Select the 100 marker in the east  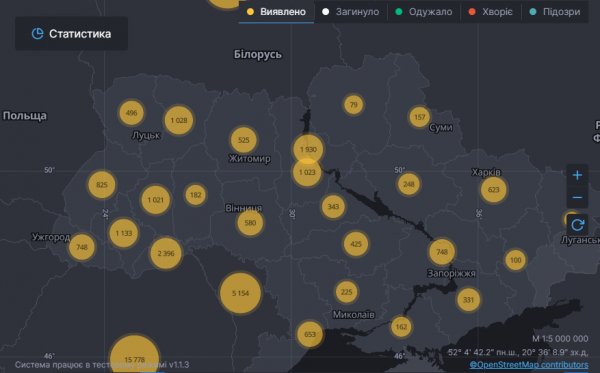point(515,260)
